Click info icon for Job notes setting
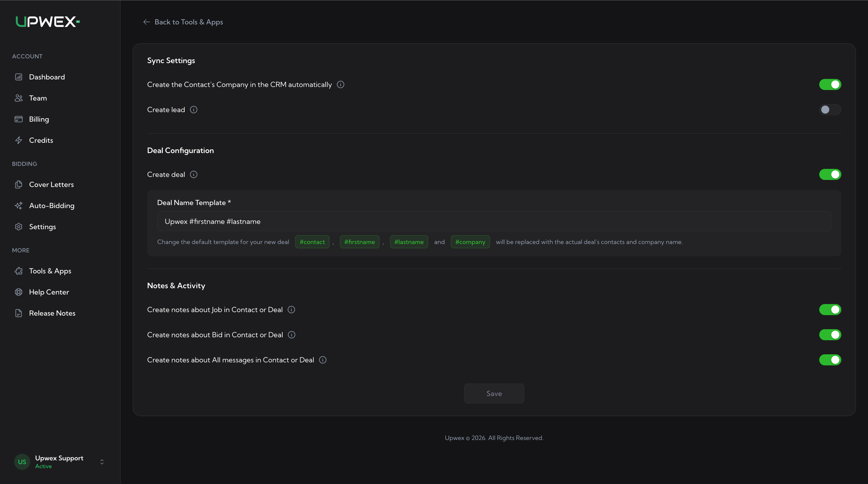 point(291,309)
